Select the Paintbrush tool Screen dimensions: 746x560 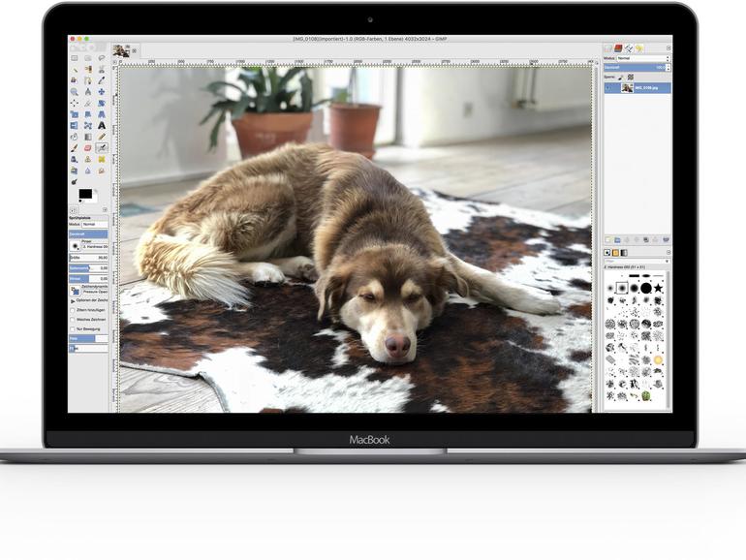click(75, 148)
